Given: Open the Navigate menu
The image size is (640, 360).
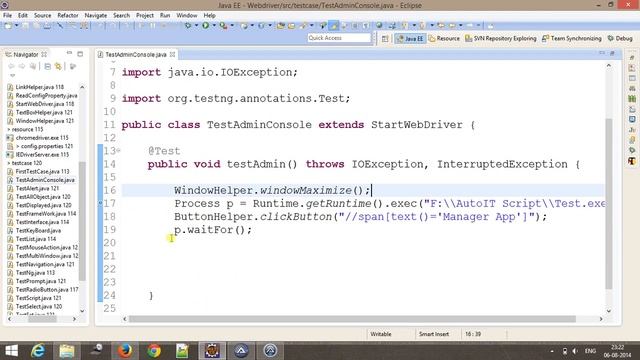Looking at the screenshot, I should (x=96, y=15).
